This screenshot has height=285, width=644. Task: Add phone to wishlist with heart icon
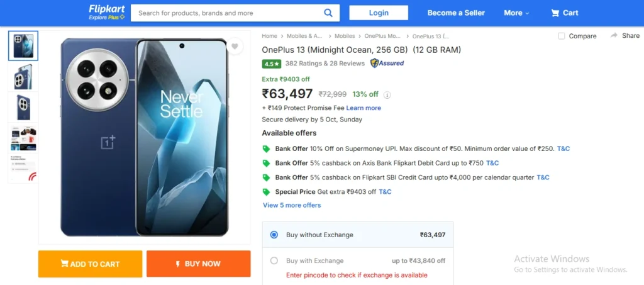click(x=234, y=47)
